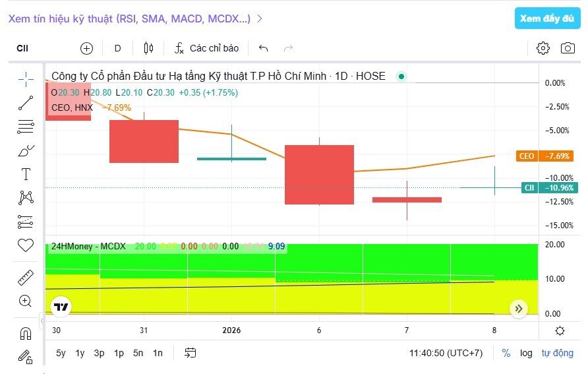
Task: Open the go to date calendar icon
Action: click(190, 353)
